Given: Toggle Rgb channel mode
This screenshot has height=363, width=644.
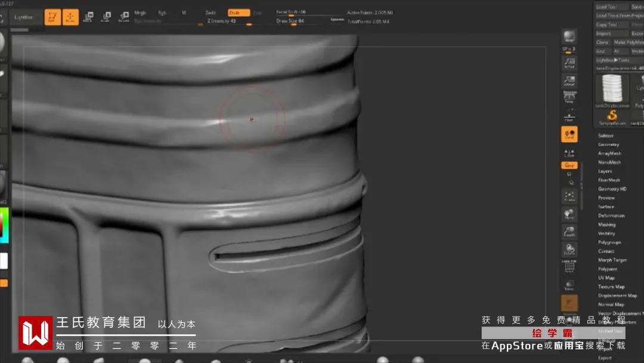Looking at the screenshot, I should click(162, 13).
